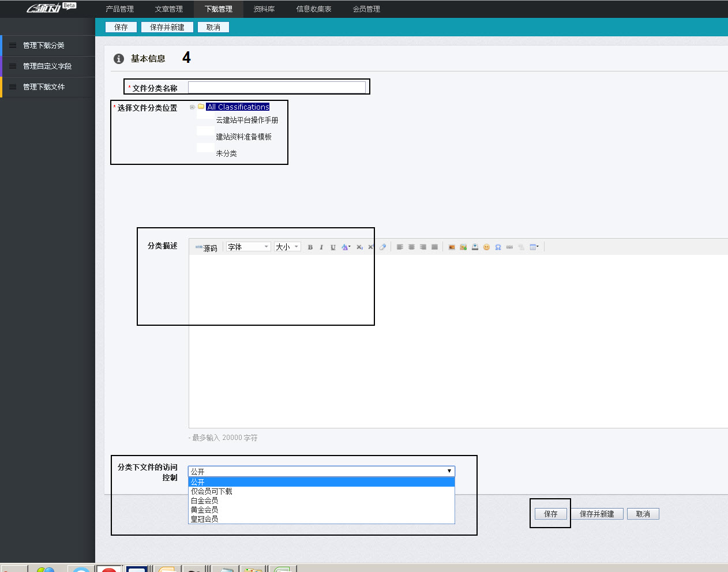Insert a smiley emoticon into the description
The image size is (728, 572).
[486, 247]
